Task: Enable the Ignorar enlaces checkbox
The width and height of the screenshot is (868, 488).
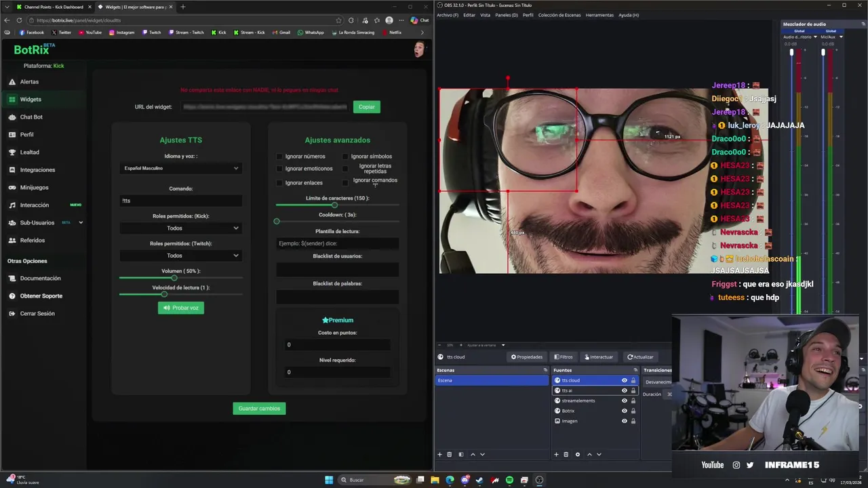Action: pos(279,183)
